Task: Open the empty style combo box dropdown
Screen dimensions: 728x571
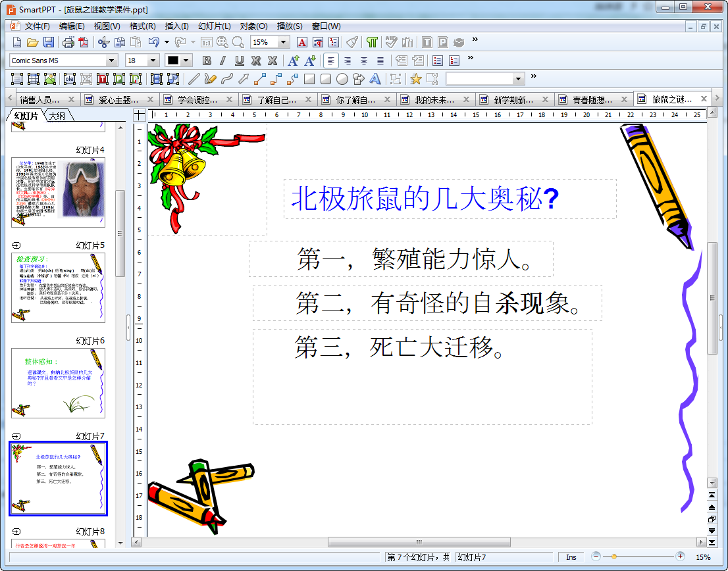Action: coord(519,79)
